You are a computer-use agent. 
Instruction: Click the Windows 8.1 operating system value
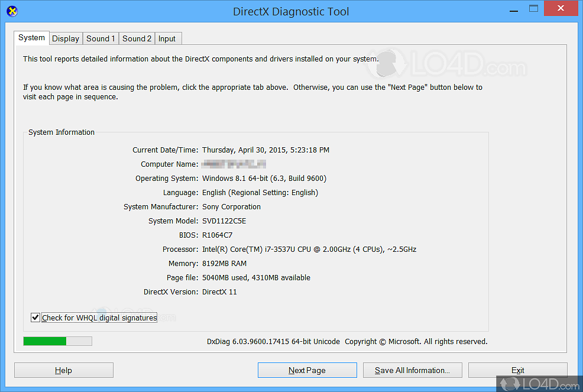(x=264, y=178)
